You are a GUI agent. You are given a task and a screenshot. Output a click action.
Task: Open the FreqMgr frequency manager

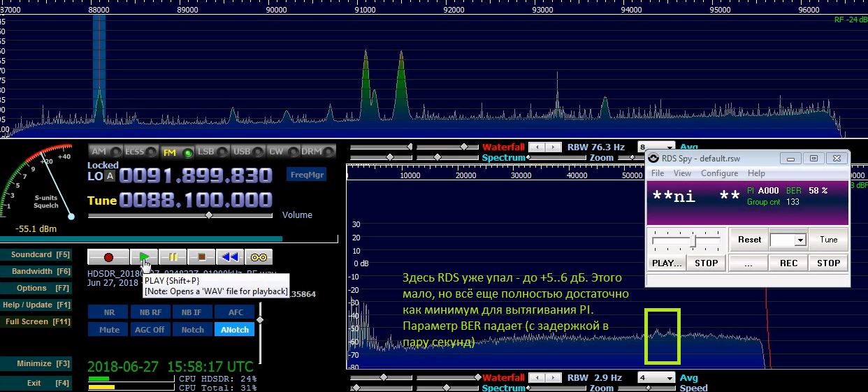coord(306,175)
